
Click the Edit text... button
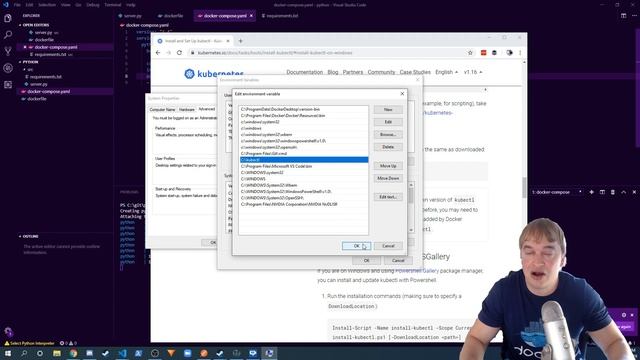point(388,197)
